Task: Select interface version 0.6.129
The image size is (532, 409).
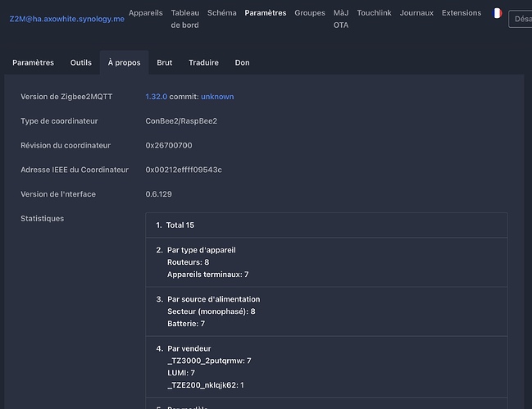Action: pyautogui.click(x=158, y=194)
